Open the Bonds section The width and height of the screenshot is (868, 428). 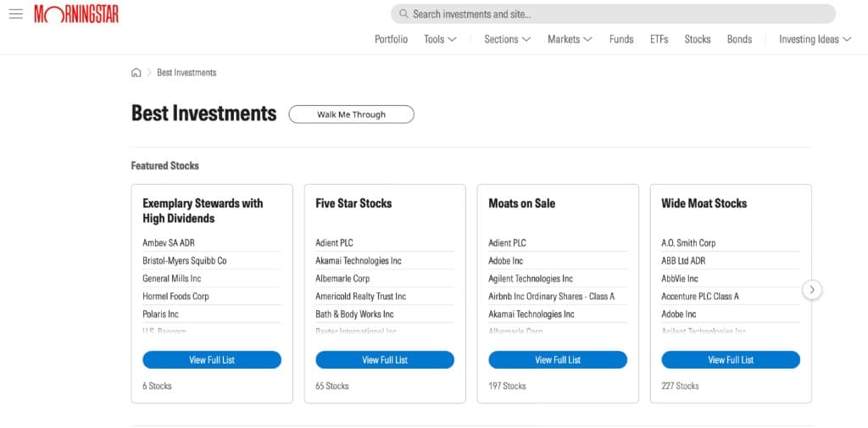(739, 39)
